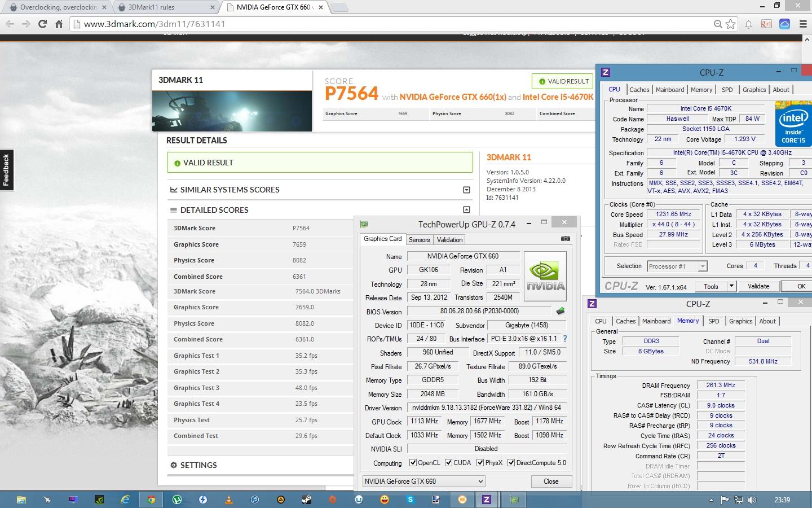812x508 pixels.
Task: Click the system clock showing 23:39
Action: (782, 500)
